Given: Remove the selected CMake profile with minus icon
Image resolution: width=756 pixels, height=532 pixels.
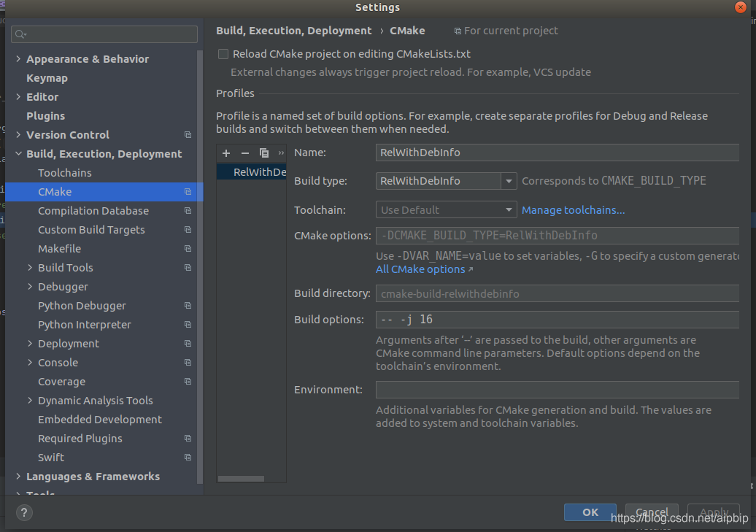Looking at the screenshot, I should click(245, 153).
